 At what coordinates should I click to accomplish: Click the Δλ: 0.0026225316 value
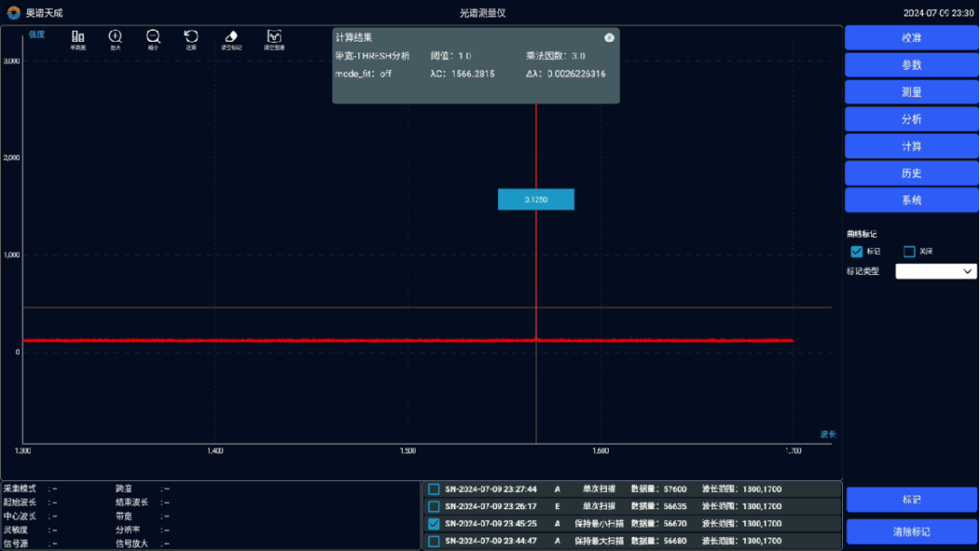(x=565, y=74)
